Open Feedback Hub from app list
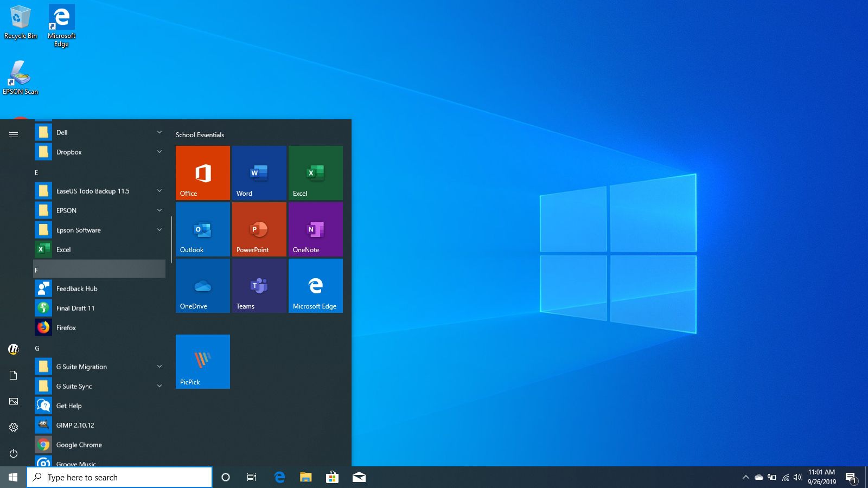The height and width of the screenshot is (488, 868). 99,288
